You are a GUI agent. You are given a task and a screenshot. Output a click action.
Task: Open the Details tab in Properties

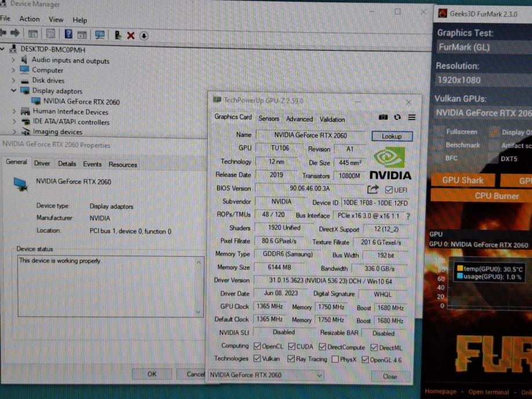(x=67, y=164)
